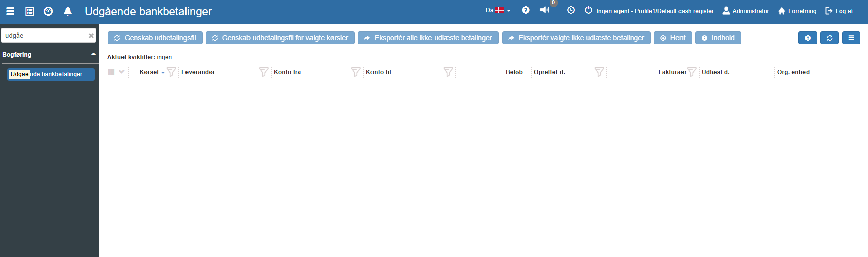
Task: Go to Forretning home
Action: [x=797, y=11]
